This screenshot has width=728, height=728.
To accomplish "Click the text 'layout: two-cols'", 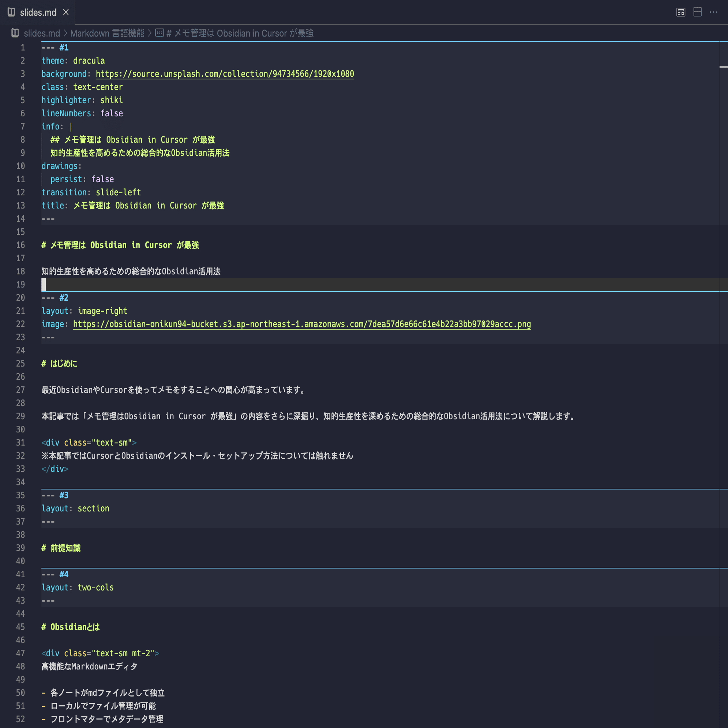I will click(x=78, y=588).
